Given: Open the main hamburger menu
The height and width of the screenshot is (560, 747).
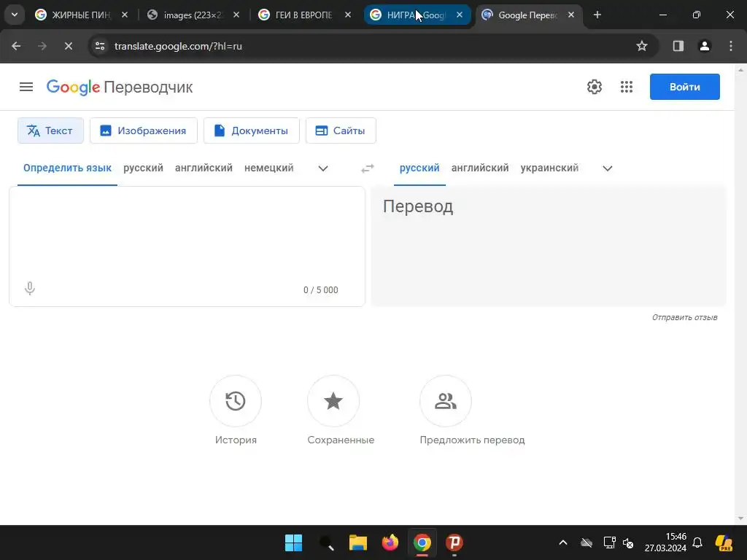Looking at the screenshot, I should click(x=26, y=87).
